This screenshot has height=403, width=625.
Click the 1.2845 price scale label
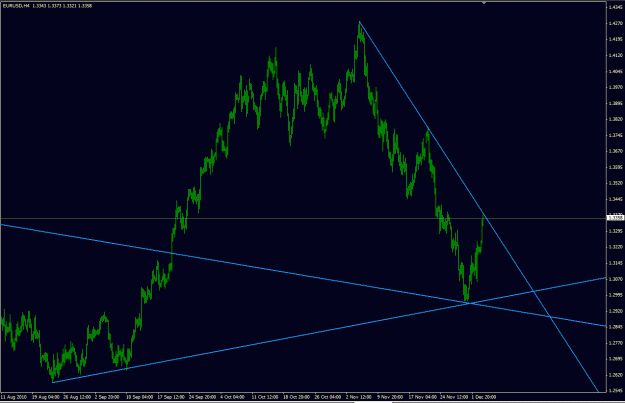(x=616, y=327)
